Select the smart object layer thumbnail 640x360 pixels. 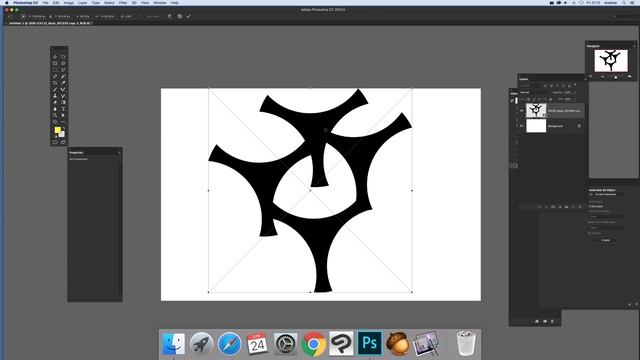(536, 111)
